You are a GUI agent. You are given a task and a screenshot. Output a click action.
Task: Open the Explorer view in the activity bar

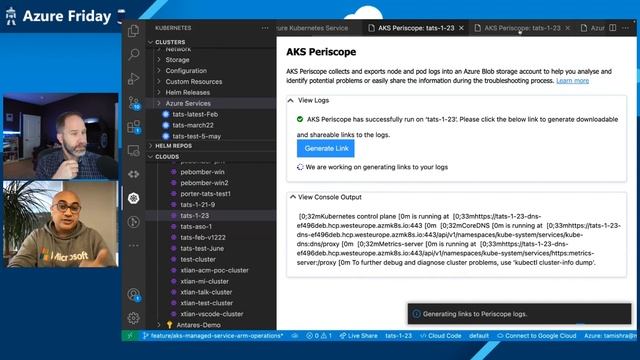point(133,31)
